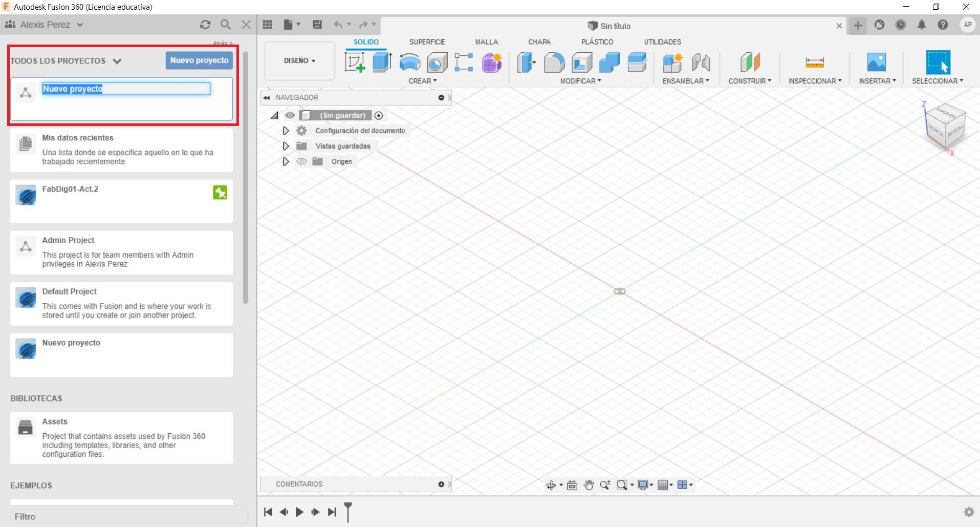This screenshot has width=980, height=527.
Task: Toggle the data panel grid icon
Action: point(267,25)
